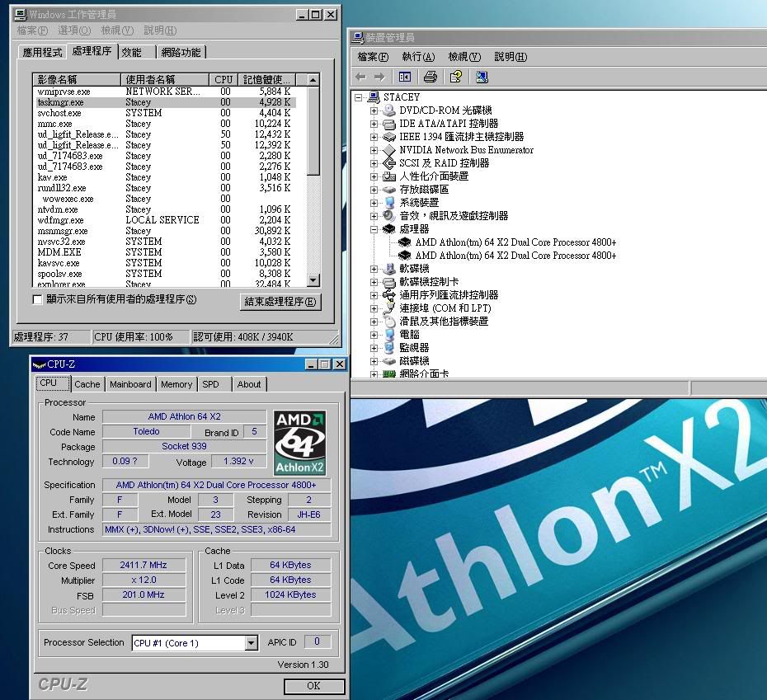Image resolution: width=767 pixels, height=700 pixels.
Task: Select the STACEY computer icon
Action: 374,96
